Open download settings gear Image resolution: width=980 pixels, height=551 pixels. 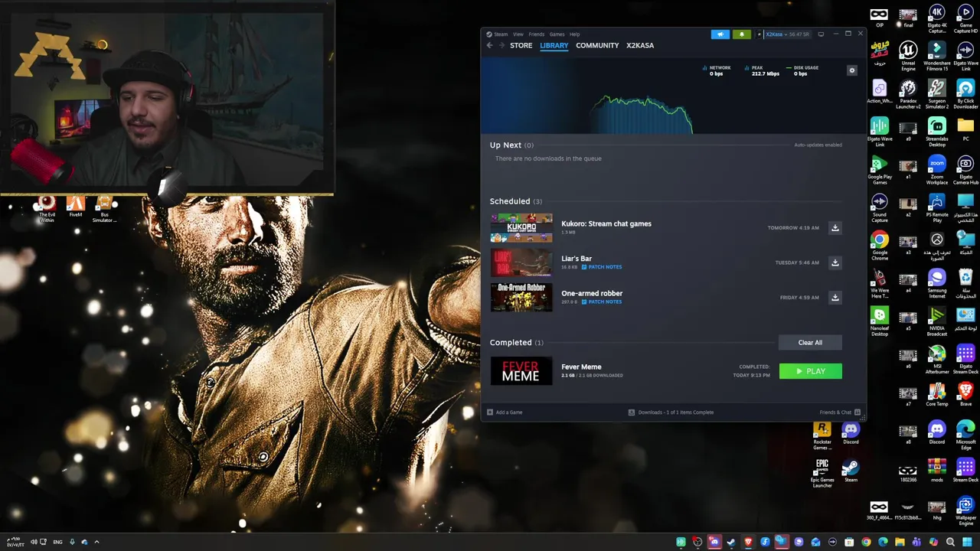pos(851,70)
